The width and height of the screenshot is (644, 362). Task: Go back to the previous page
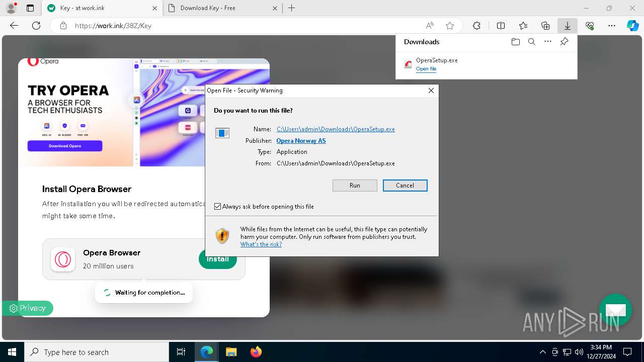click(14, 26)
